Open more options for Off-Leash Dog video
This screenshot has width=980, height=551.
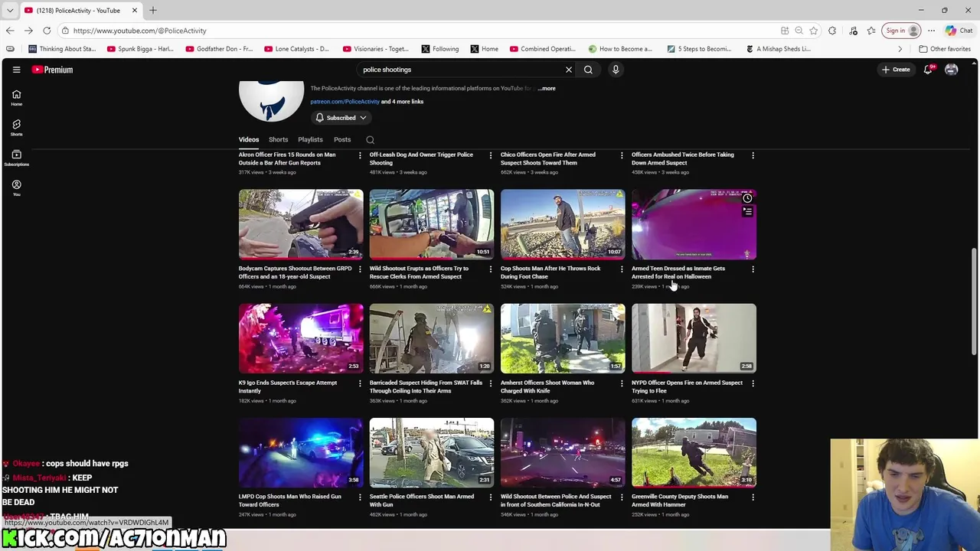click(x=491, y=155)
